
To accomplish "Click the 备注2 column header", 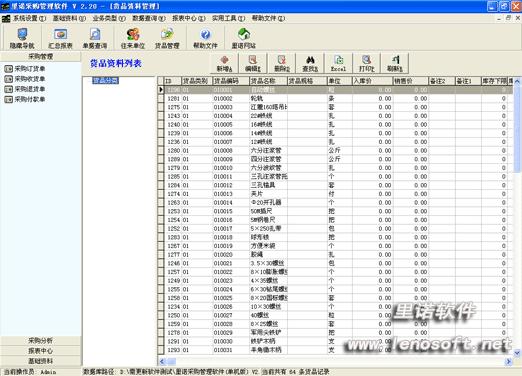I will pos(442,81).
